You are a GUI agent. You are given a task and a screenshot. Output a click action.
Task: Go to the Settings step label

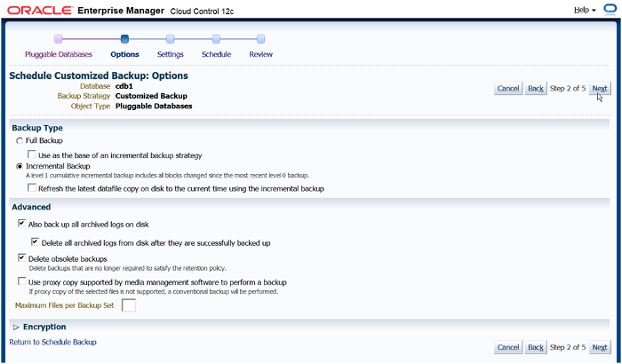(171, 54)
